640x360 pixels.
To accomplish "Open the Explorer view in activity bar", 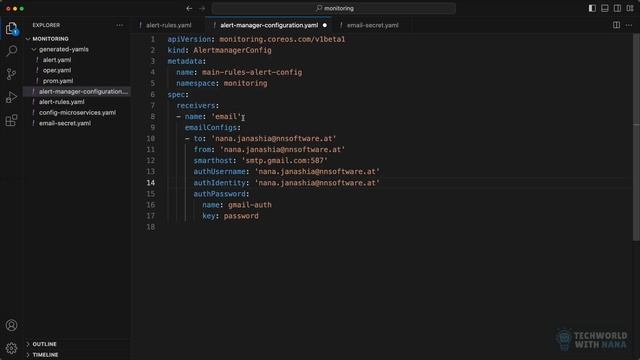I will pyautogui.click(x=11, y=29).
